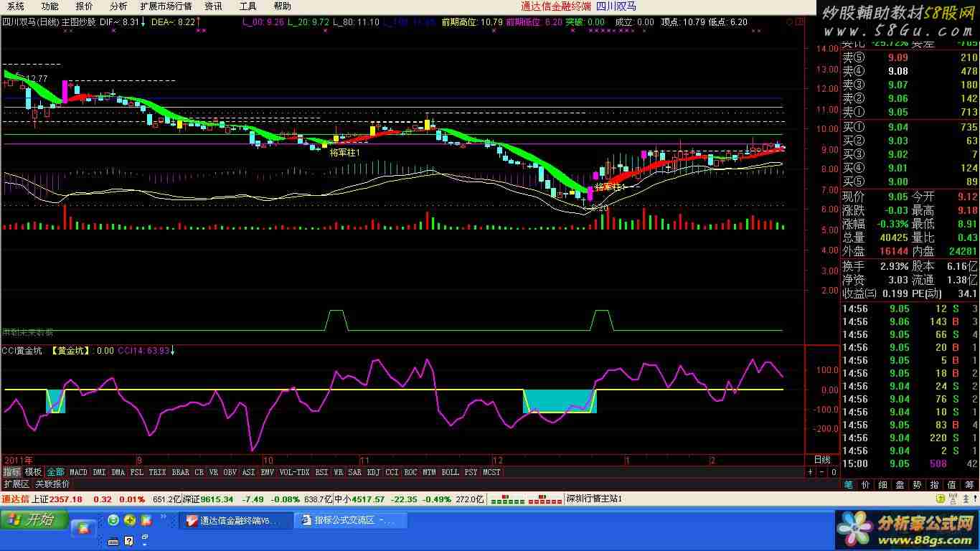
Task: Select the OBV indicator tab
Action: (230, 472)
